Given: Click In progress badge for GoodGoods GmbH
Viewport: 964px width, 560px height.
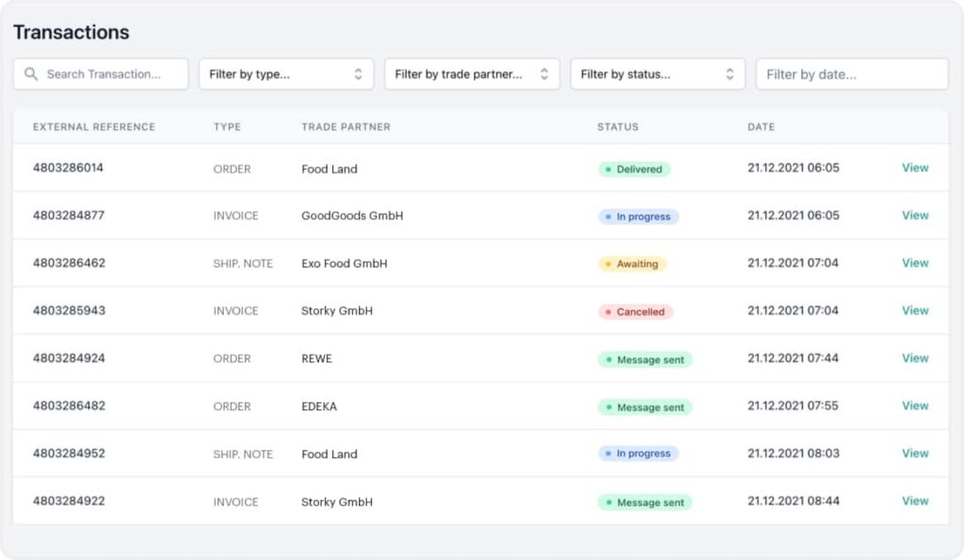Looking at the screenshot, I should tap(638, 216).
